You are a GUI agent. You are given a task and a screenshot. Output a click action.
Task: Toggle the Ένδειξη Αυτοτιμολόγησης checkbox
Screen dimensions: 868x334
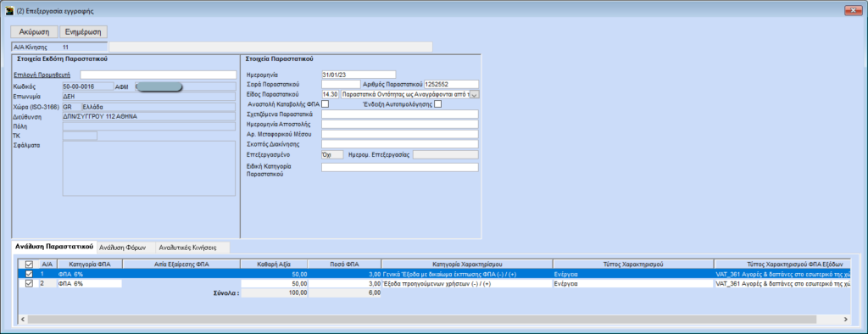coord(438,104)
